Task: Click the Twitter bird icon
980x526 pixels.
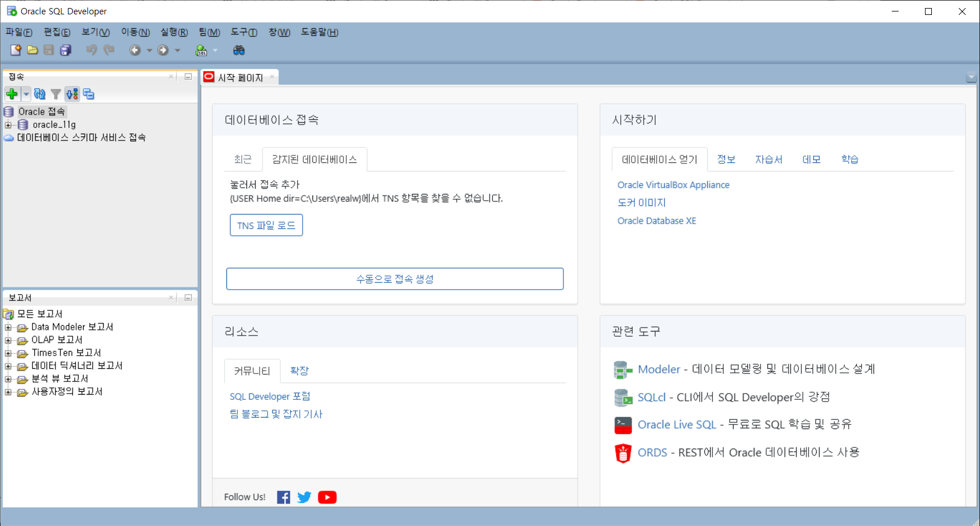Action: click(304, 497)
